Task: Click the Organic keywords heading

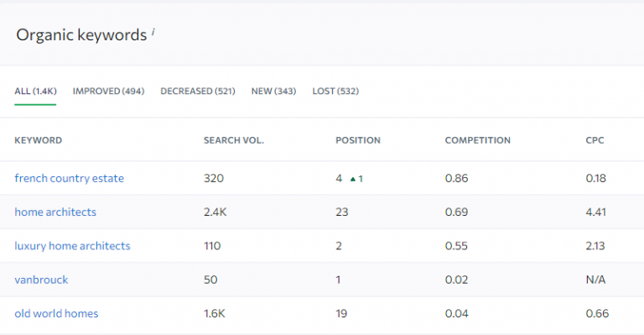Action: tap(81, 35)
